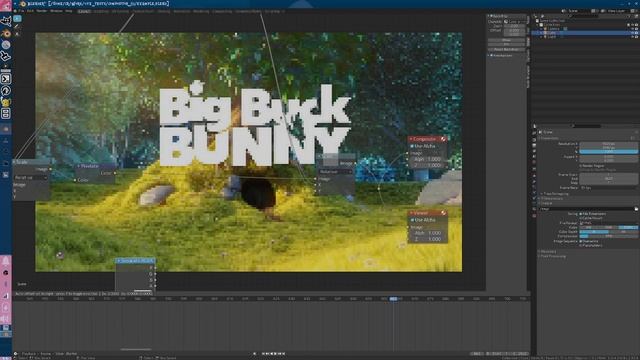This screenshot has height=360, width=640.
Task: Select the RGBA color mode button
Action: pyautogui.click(x=628, y=227)
